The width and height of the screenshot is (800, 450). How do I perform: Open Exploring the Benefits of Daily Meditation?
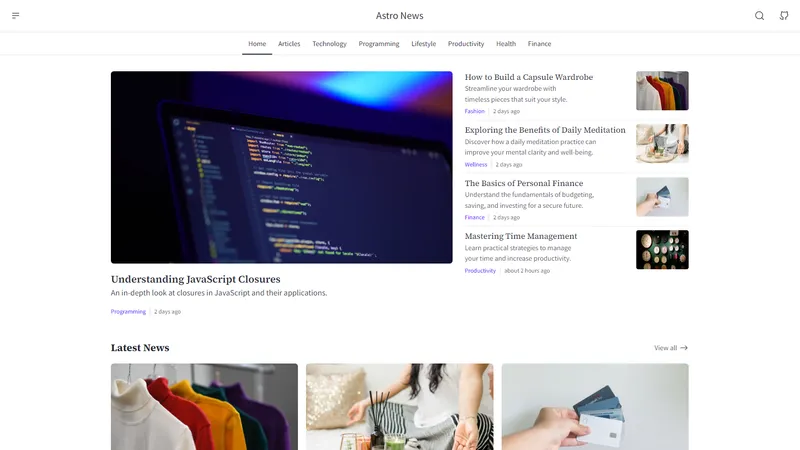pos(545,130)
